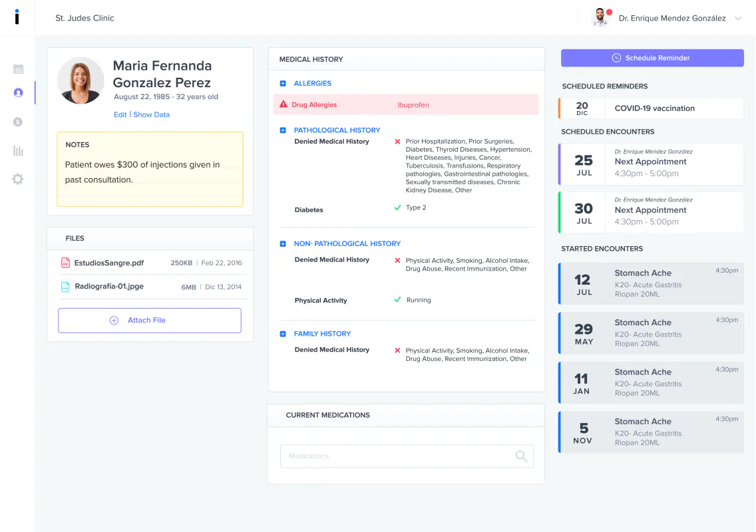
Task: Collapse the Non-Pathological History section
Action: click(283, 244)
